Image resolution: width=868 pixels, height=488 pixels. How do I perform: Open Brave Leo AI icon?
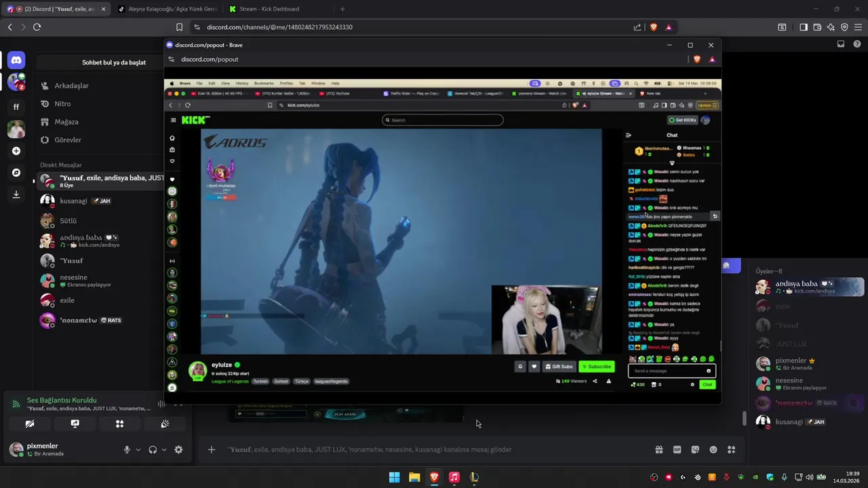[x=831, y=27]
